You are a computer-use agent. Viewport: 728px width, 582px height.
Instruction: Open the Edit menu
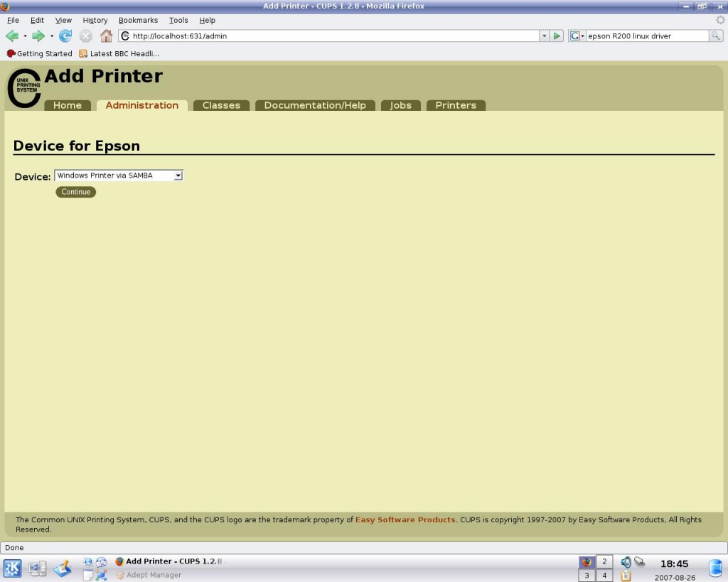click(37, 21)
